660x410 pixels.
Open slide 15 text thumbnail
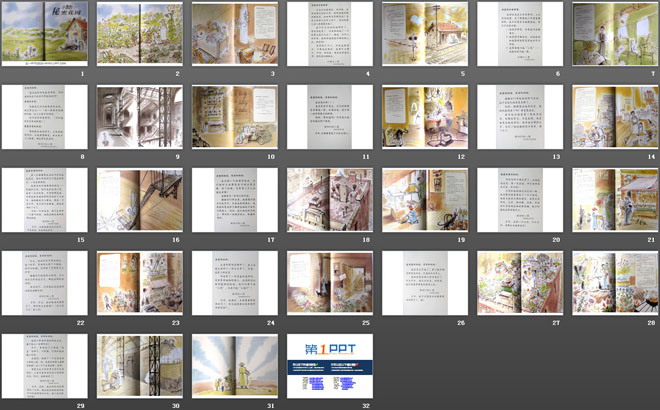45,200
